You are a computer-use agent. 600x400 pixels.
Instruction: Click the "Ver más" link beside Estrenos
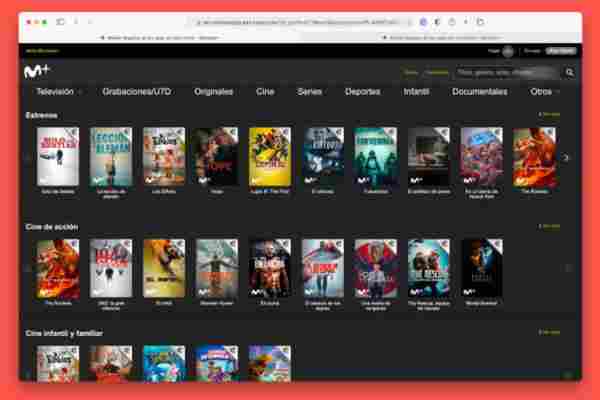pyautogui.click(x=549, y=114)
